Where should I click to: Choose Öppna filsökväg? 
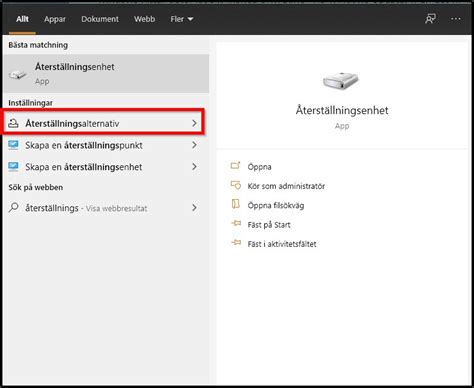(x=276, y=205)
